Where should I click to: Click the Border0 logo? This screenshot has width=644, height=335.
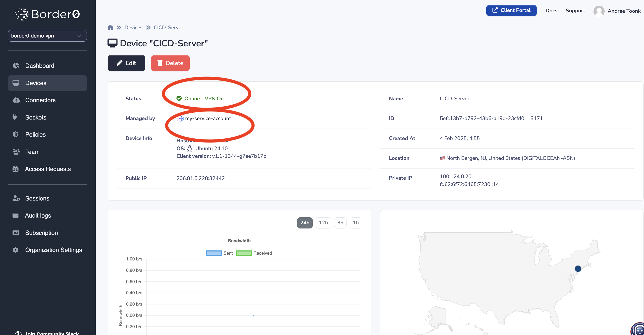(x=47, y=14)
